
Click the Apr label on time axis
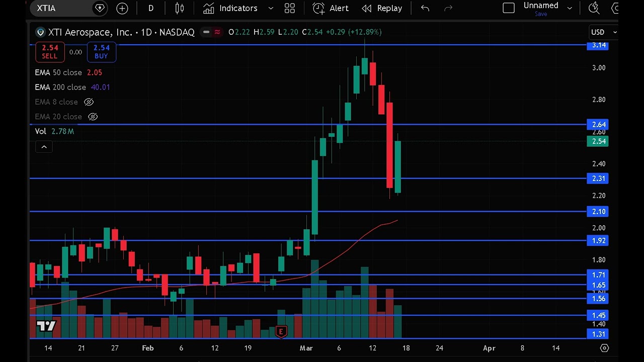click(489, 348)
